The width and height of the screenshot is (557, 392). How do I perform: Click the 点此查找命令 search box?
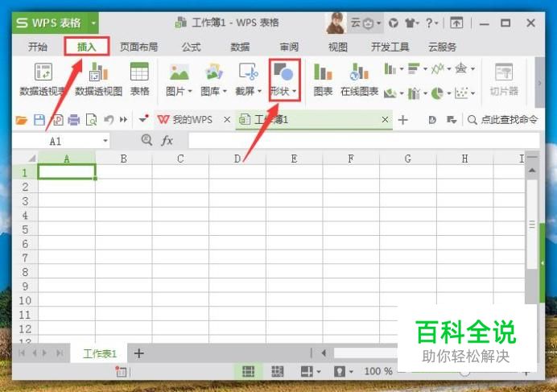(502, 120)
